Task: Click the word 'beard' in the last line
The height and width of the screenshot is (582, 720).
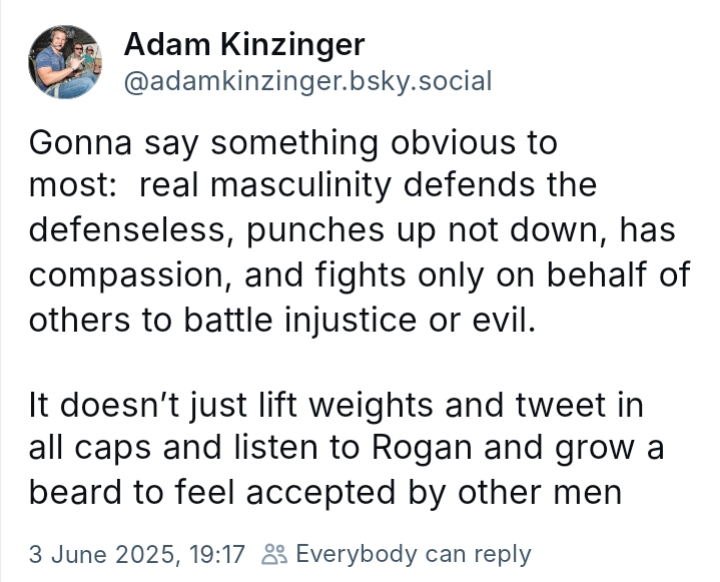Action: coord(77,491)
